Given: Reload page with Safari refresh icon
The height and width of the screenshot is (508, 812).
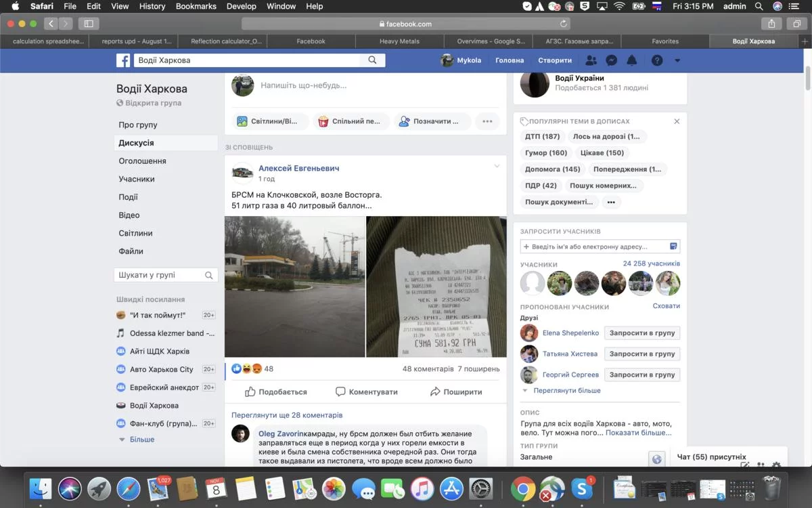Looking at the screenshot, I should pos(564,24).
